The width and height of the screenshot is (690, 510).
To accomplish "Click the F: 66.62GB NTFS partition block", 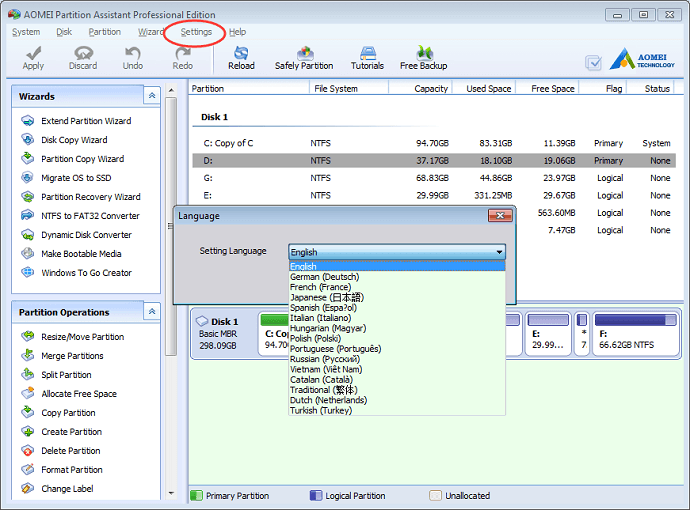I will point(636,334).
